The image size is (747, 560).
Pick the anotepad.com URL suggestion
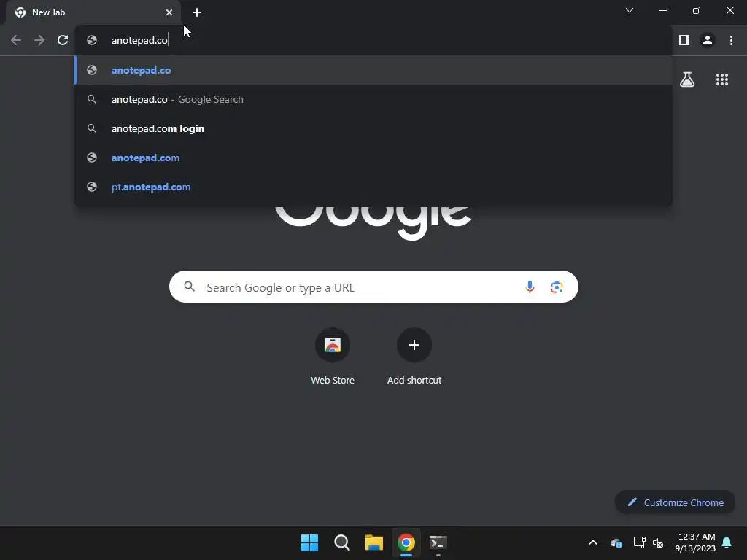coord(373,157)
